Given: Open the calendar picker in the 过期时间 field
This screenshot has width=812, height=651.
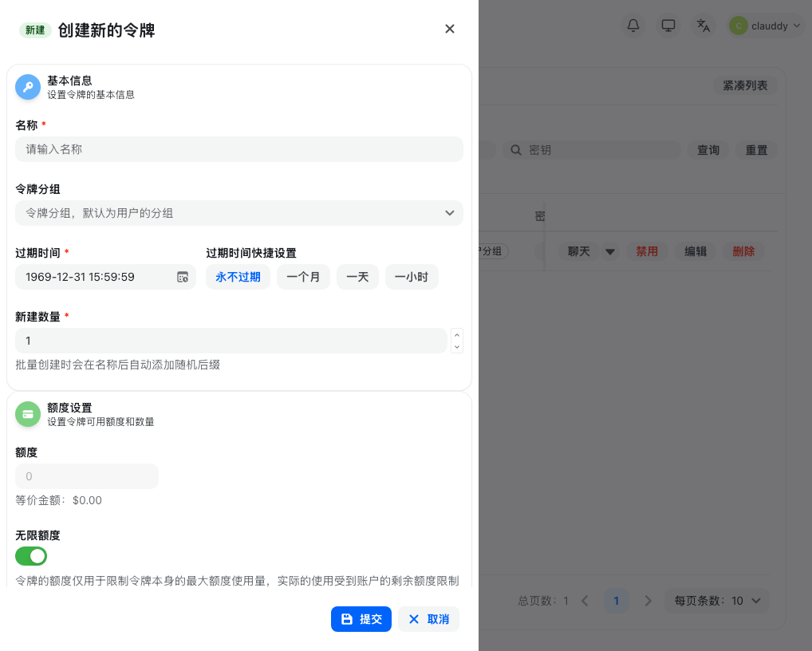Looking at the screenshot, I should tap(182, 277).
